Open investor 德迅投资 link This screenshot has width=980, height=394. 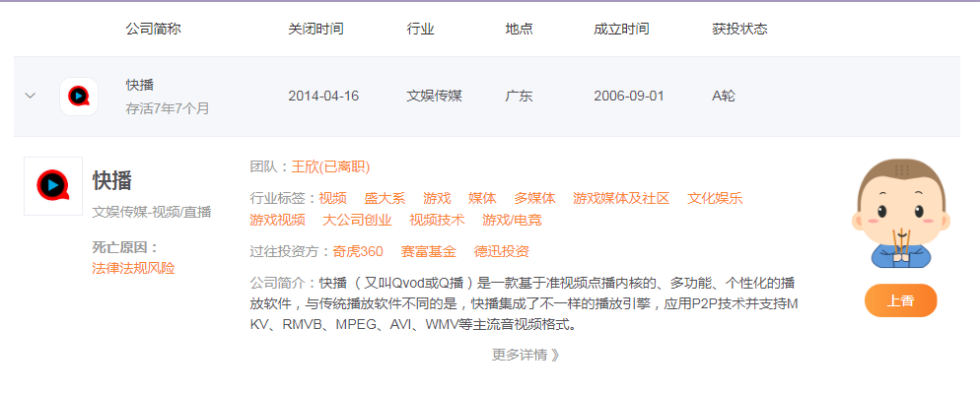coord(501,251)
